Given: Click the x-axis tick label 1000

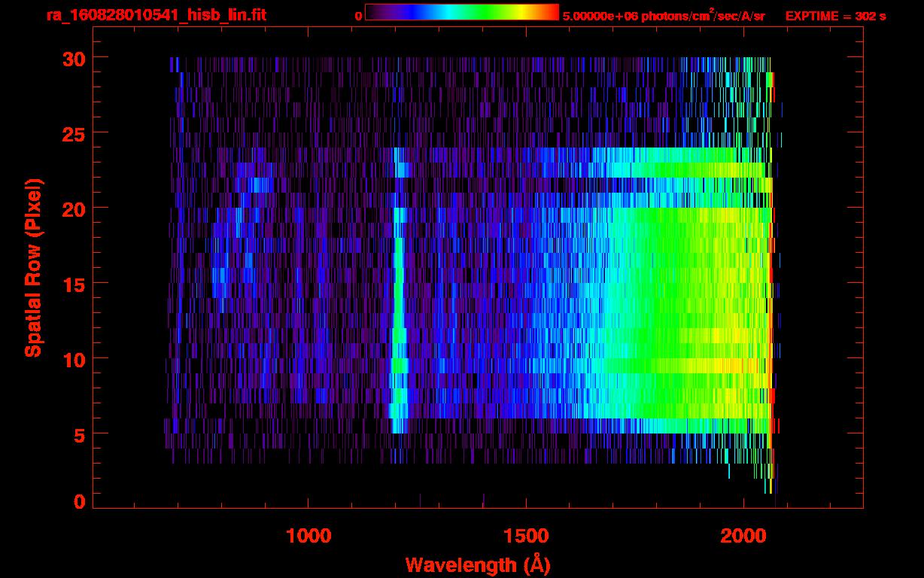Looking at the screenshot, I should click(x=309, y=536).
